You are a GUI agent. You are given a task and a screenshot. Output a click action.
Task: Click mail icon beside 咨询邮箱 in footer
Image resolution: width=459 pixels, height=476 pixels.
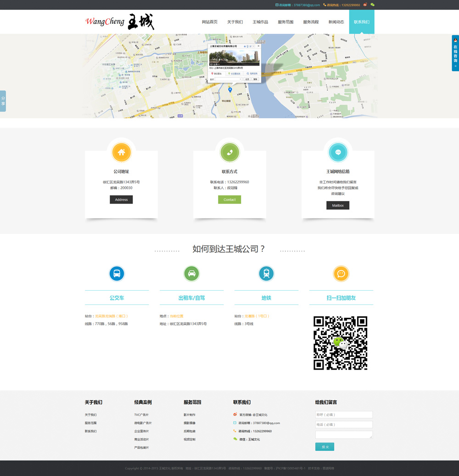pyautogui.click(x=235, y=422)
